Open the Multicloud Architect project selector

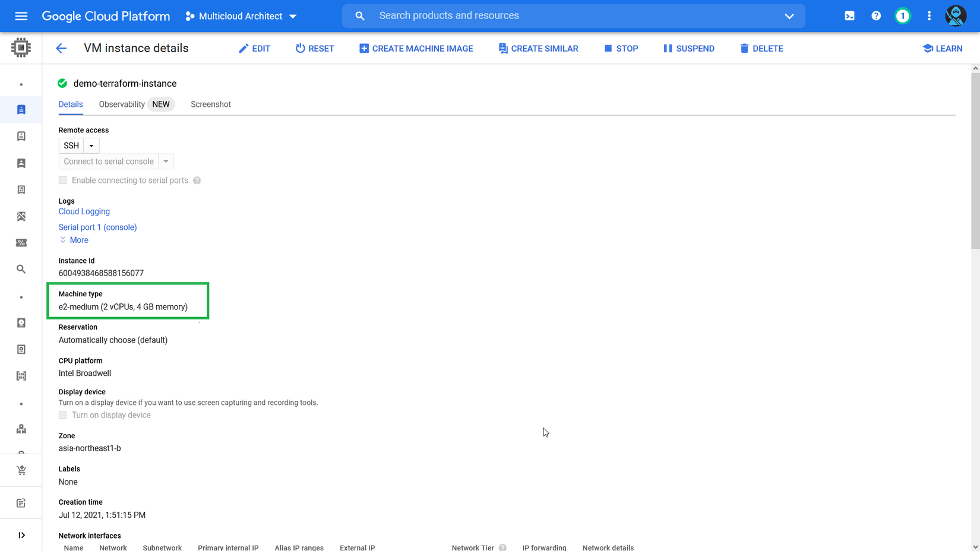[241, 16]
